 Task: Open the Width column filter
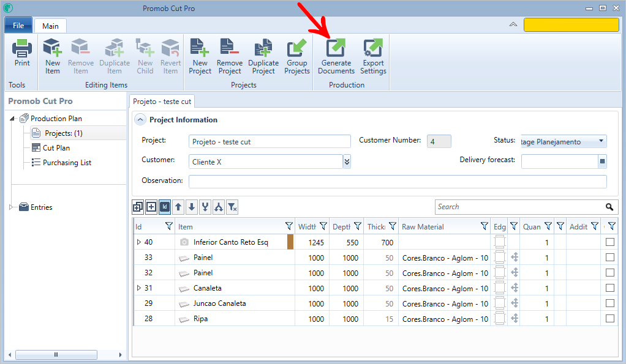click(323, 226)
